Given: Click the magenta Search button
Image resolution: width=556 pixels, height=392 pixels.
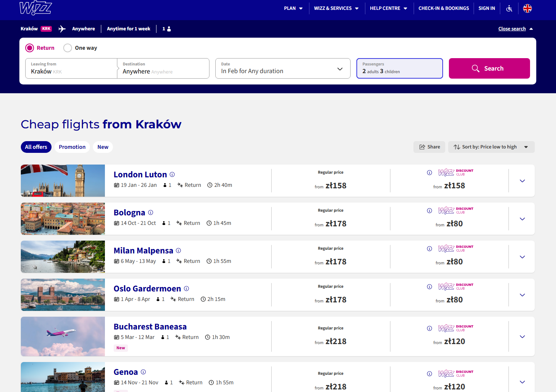Looking at the screenshot, I should click(489, 68).
